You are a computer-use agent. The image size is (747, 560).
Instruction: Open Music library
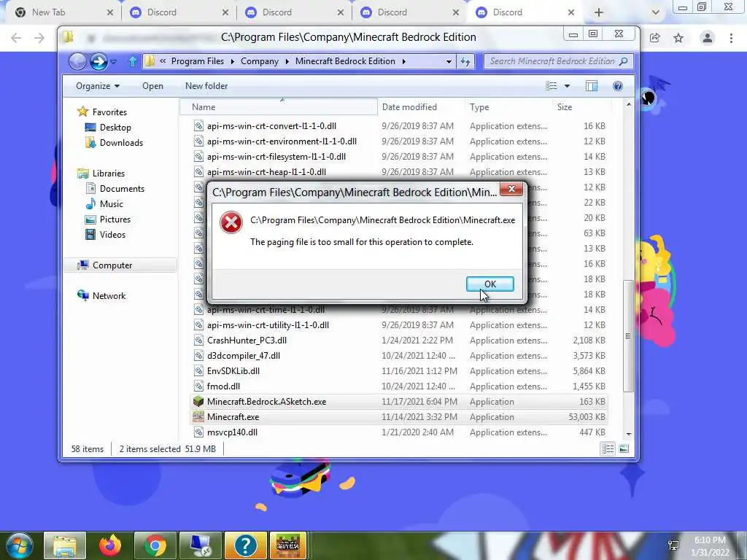coord(112,204)
